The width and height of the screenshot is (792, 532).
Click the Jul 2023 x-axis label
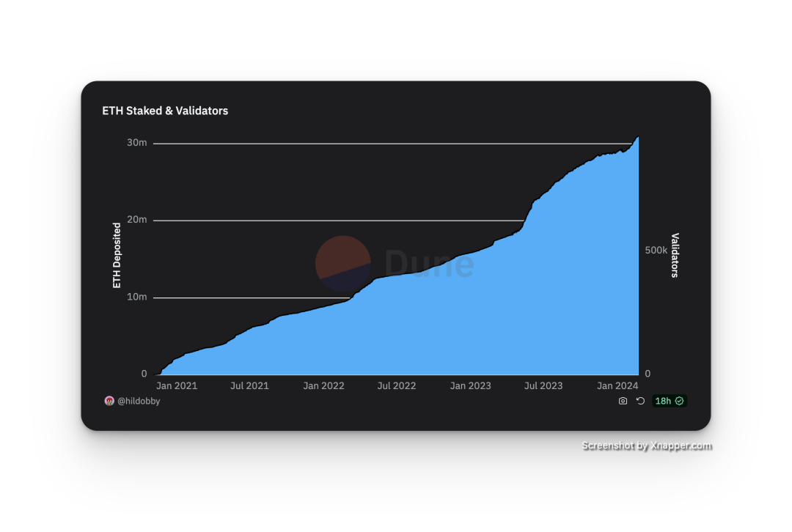[543, 385]
